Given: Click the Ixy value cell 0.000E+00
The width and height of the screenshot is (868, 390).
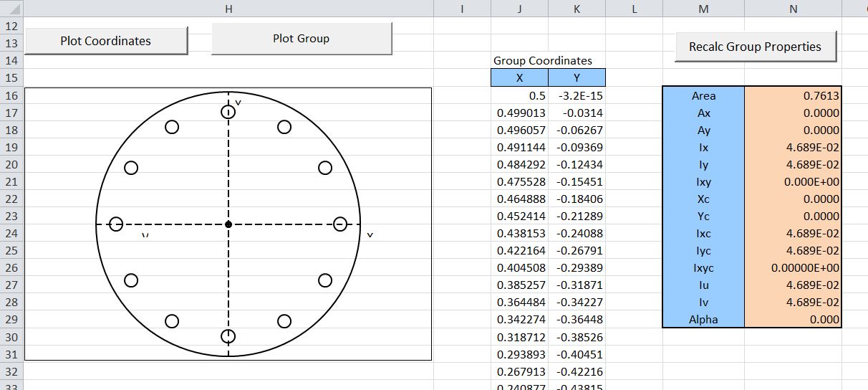Looking at the screenshot, I should (793, 182).
